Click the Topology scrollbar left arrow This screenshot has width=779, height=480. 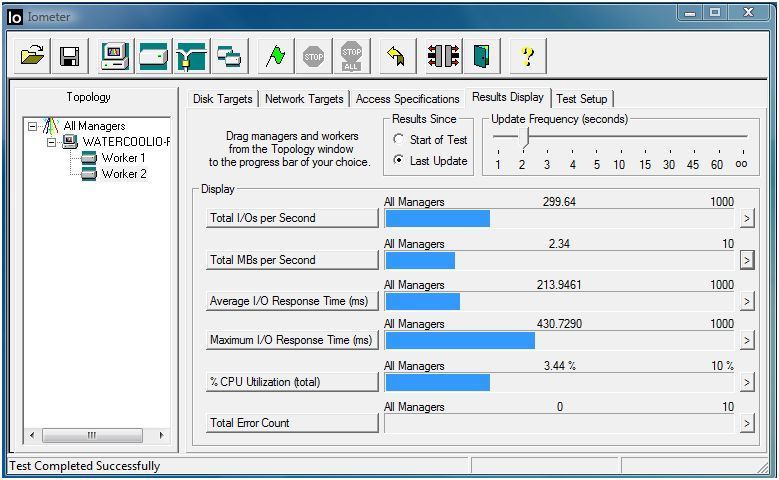point(32,435)
